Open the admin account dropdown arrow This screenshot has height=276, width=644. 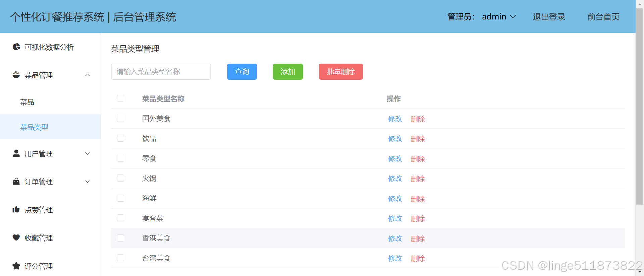click(x=513, y=17)
